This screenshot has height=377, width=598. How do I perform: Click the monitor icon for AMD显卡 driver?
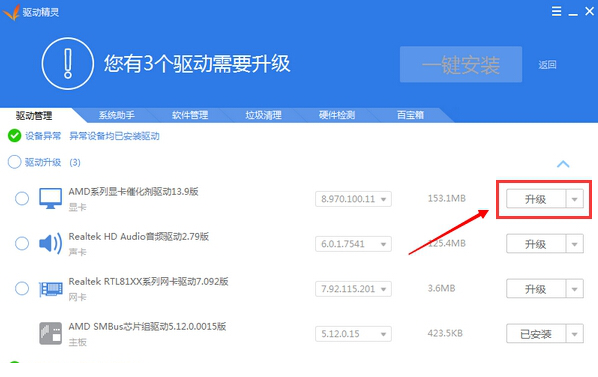pyautogui.click(x=50, y=198)
